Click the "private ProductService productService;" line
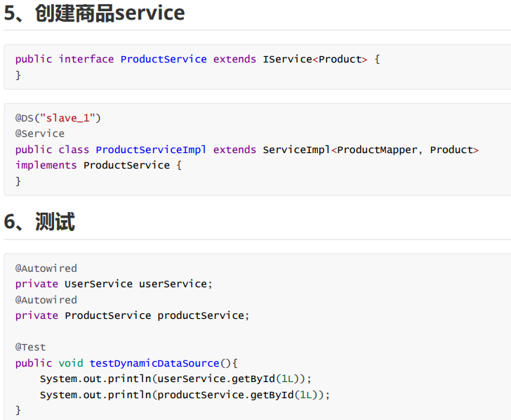The image size is (511, 420). click(x=132, y=315)
